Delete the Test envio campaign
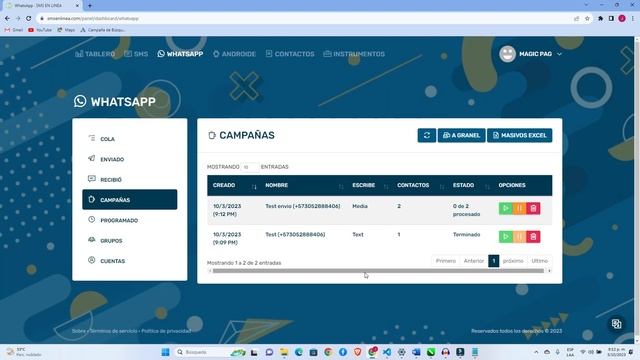 pyautogui.click(x=533, y=208)
